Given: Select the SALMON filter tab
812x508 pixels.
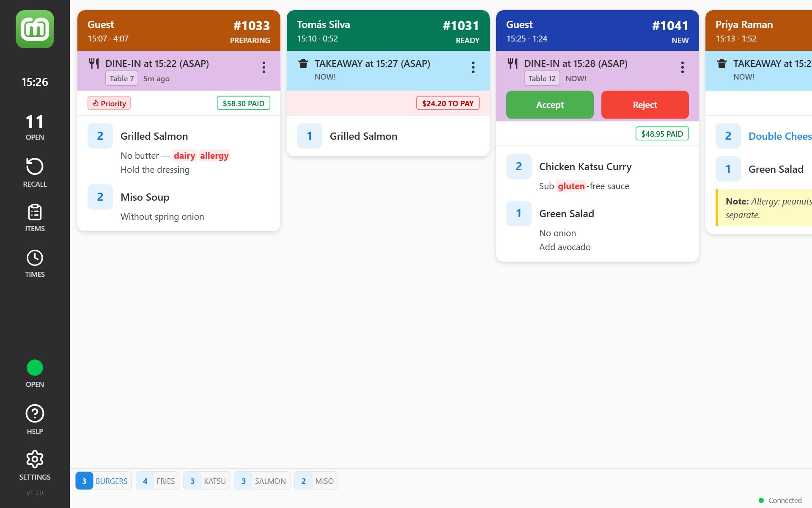Looking at the screenshot, I should (x=262, y=481).
